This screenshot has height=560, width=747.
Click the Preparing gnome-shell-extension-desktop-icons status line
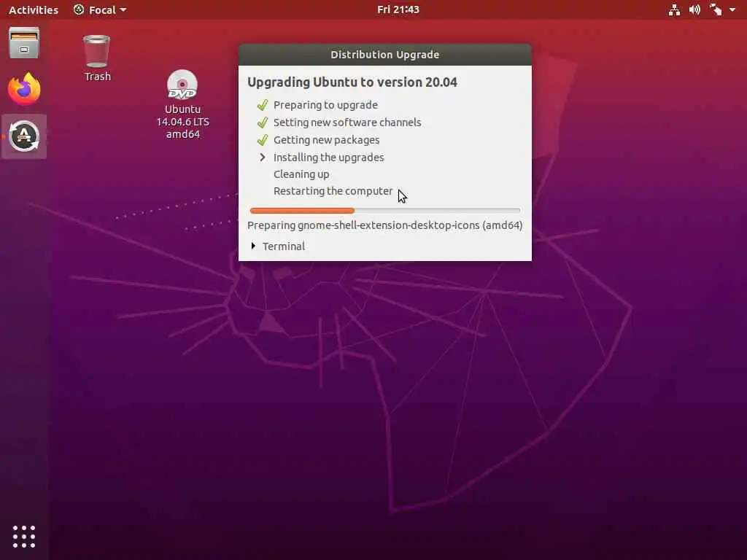(x=385, y=225)
